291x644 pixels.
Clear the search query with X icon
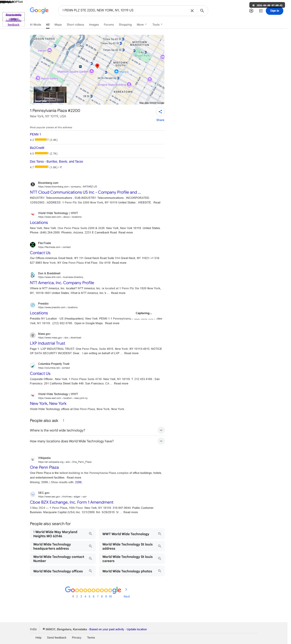pos(192,11)
